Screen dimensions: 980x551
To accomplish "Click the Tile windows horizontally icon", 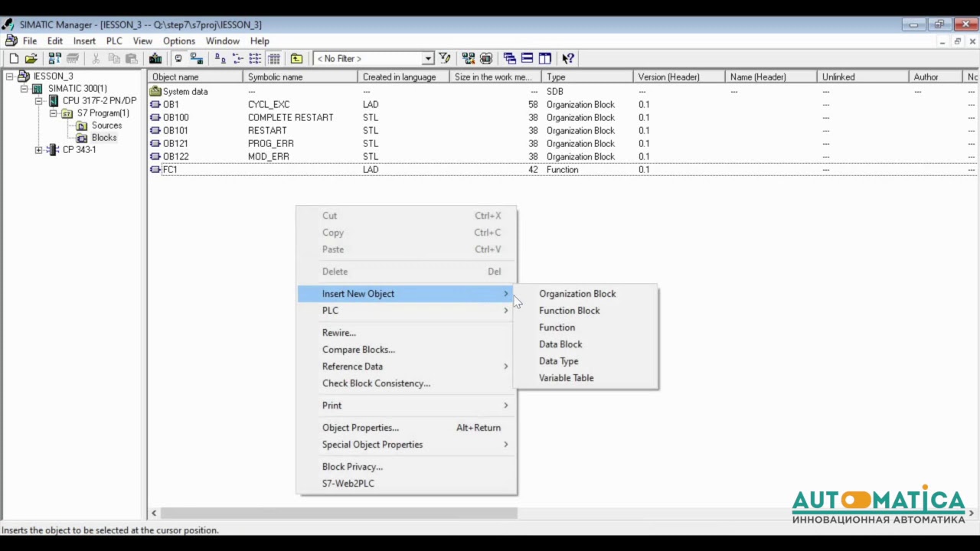I will [527, 58].
